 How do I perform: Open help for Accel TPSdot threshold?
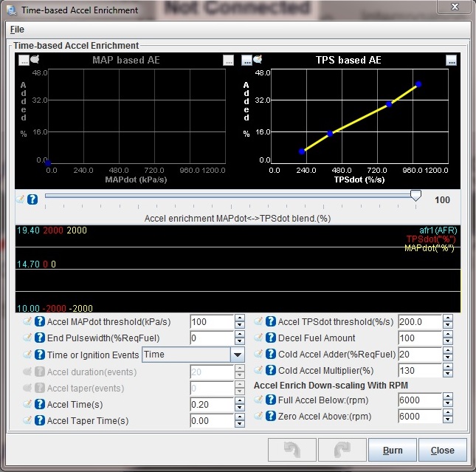[x=271, y=322]
